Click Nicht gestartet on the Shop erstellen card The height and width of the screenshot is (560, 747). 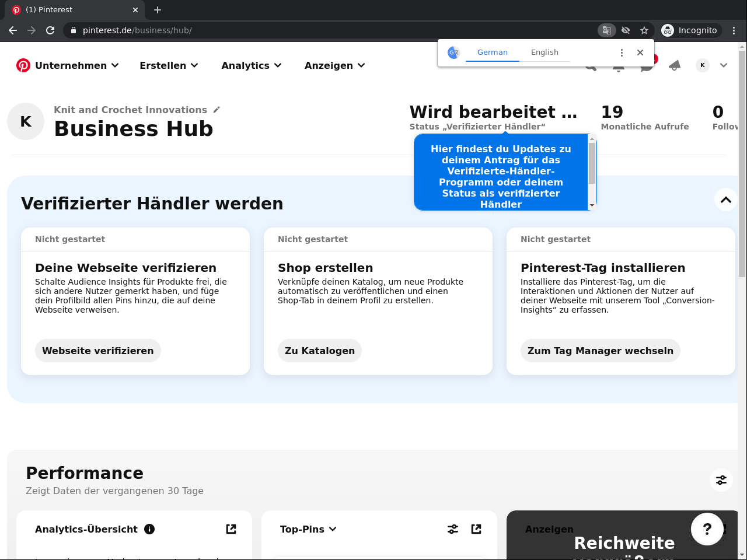(x=313, y=239)
